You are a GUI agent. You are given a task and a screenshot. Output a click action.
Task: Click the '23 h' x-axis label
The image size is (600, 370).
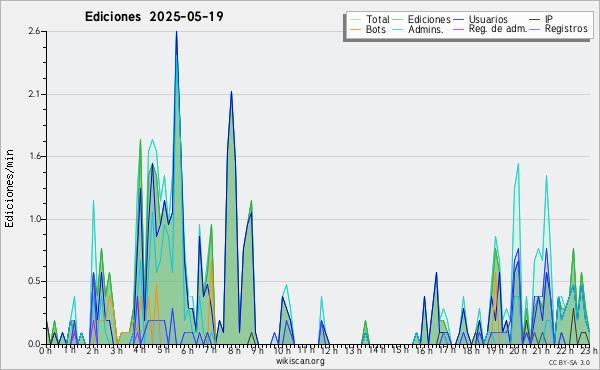(x=589, y=351)
